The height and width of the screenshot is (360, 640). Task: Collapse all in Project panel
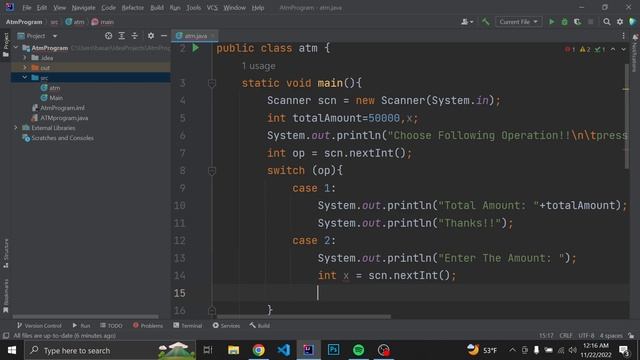point(134,36)
